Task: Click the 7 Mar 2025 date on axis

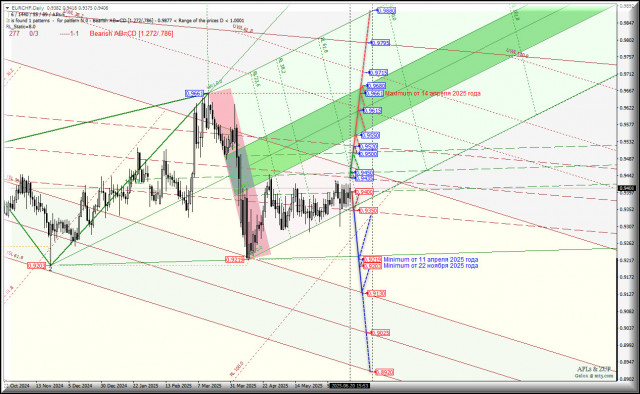Action: pyautogui.click(x=209, y=386)
